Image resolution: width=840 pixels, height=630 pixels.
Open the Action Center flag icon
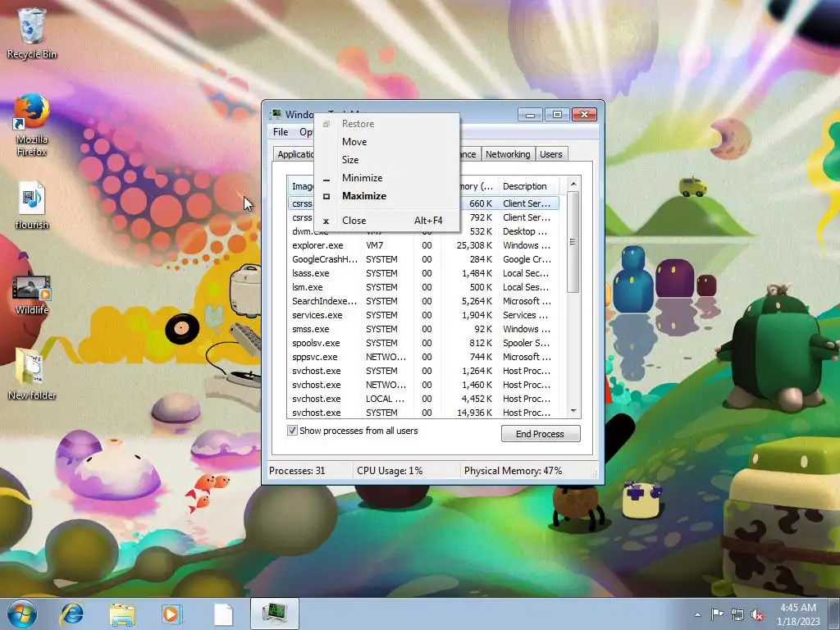(x=717, y=614)
